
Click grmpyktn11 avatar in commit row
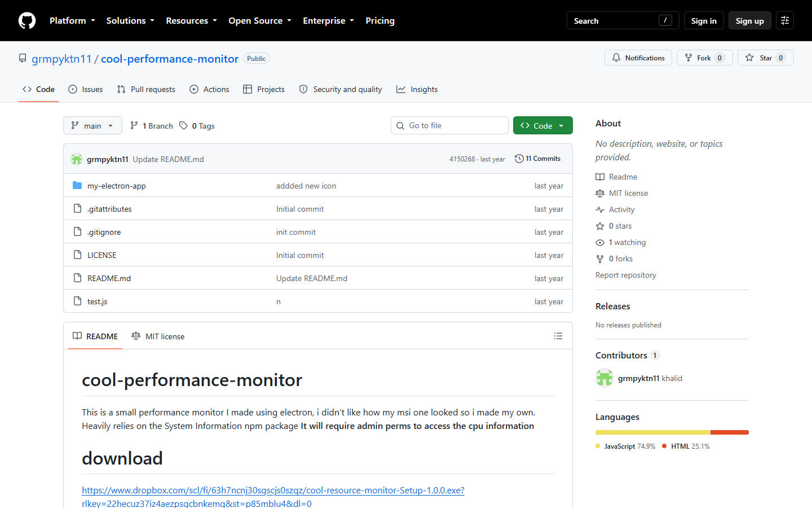[x=77, y=159]
